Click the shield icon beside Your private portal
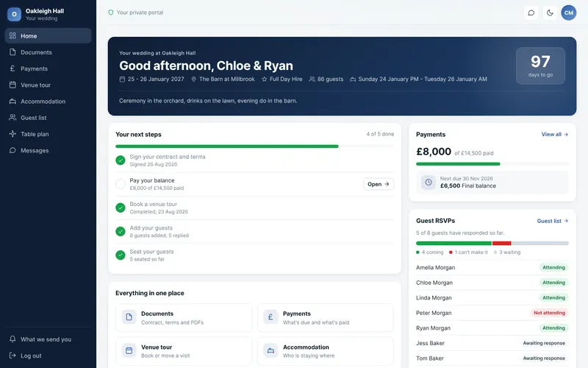Viewport: 588px width, 368px height. coord(111,13)
